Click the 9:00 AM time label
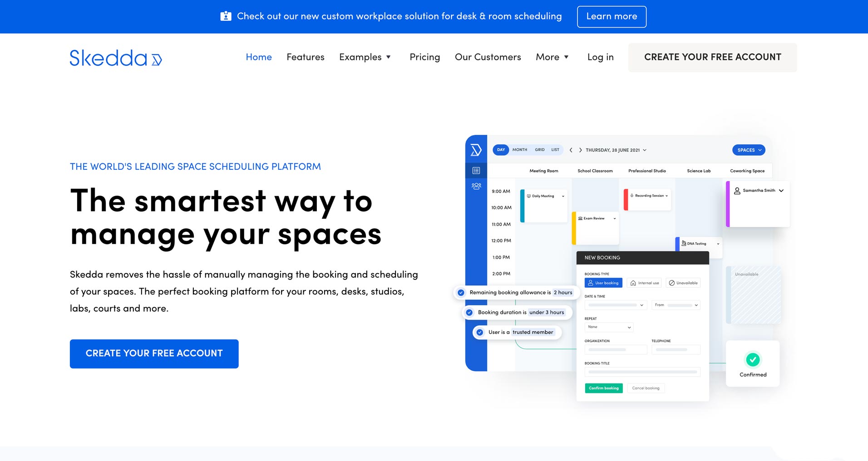The width and height of the screenshot is (868, 461). pyautogui.click(x=501, y=191)
